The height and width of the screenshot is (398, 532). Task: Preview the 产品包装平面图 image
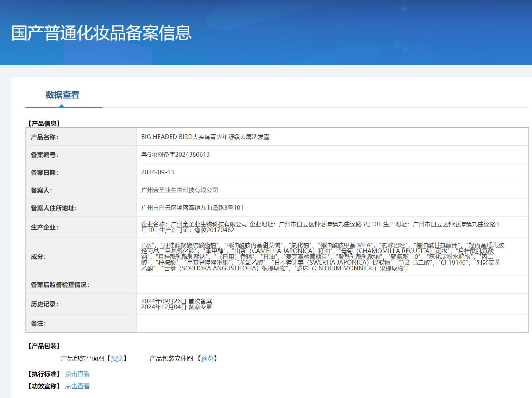(117, 358)
